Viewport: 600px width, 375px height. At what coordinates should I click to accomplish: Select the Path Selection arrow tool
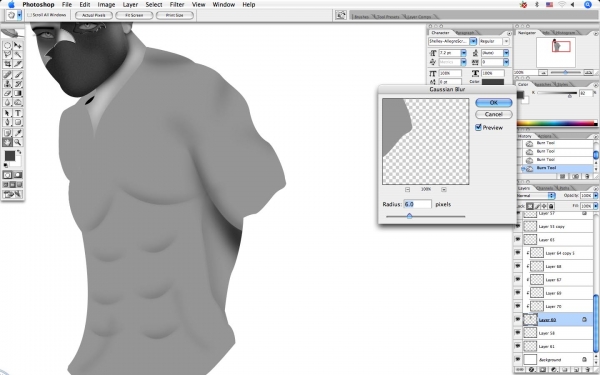point(7,113)
